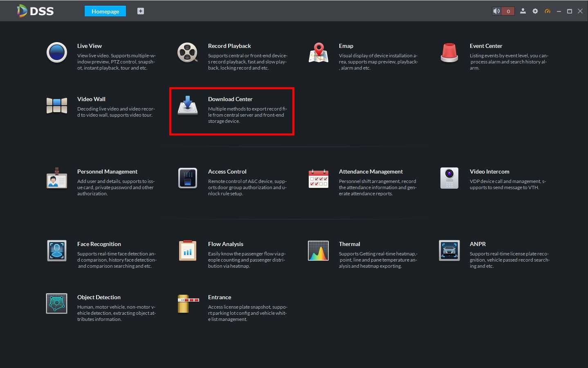Open the settings gear in title bar

[535, 11]
